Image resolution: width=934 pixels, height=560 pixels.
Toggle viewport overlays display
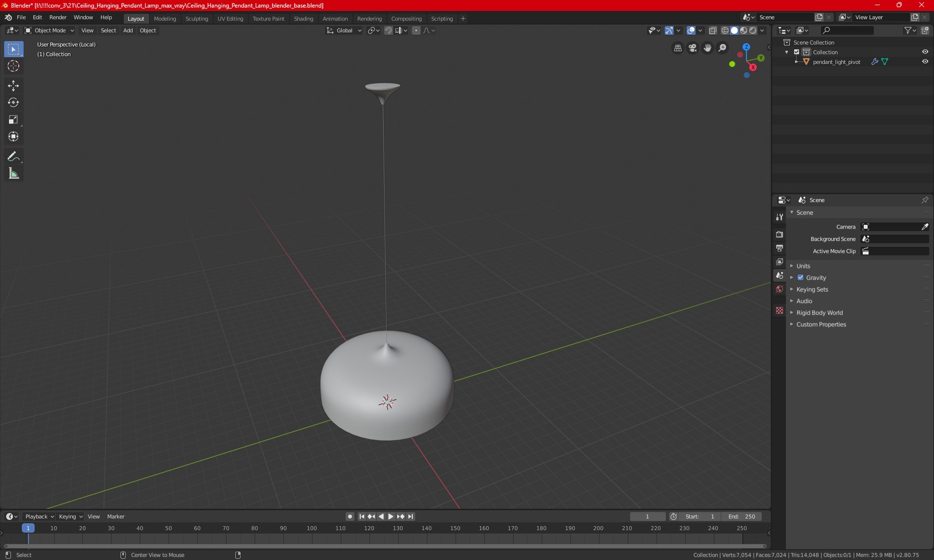pos(691,31)
